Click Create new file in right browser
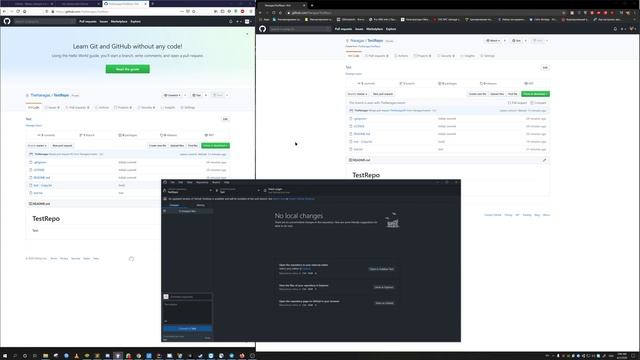The width and height of the screenshot is (640, 360). click(x=477, y=94)
